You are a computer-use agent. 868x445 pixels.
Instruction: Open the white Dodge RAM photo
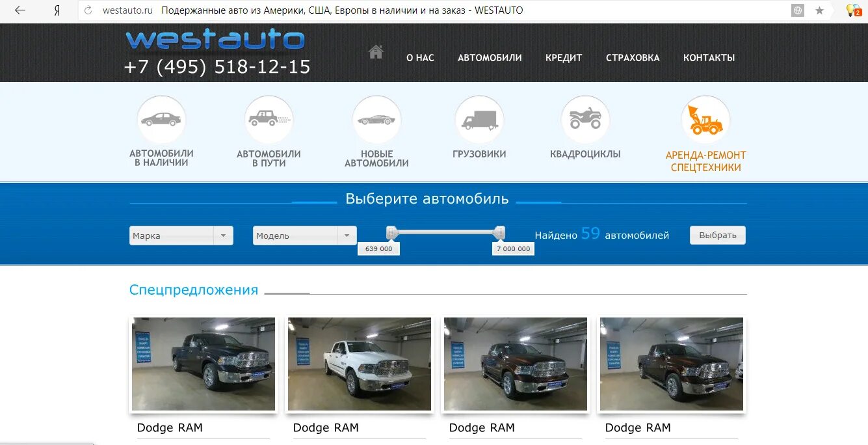click(x=360, y=364)
